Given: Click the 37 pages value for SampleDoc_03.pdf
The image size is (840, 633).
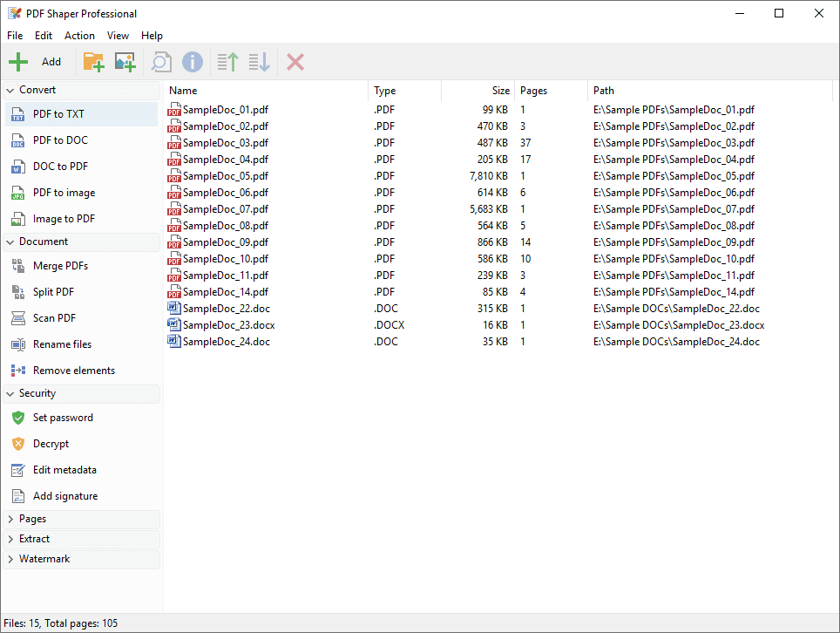Looking at the screenshot, I should (525, 143).
